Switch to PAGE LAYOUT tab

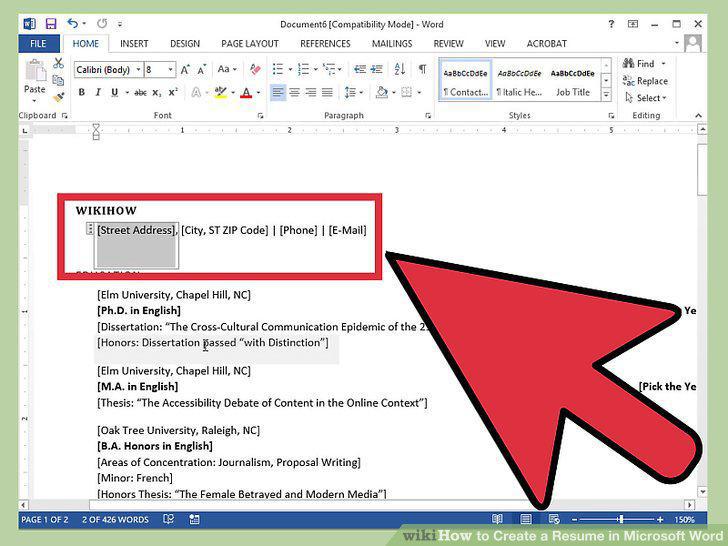click(x=250, y=44)
